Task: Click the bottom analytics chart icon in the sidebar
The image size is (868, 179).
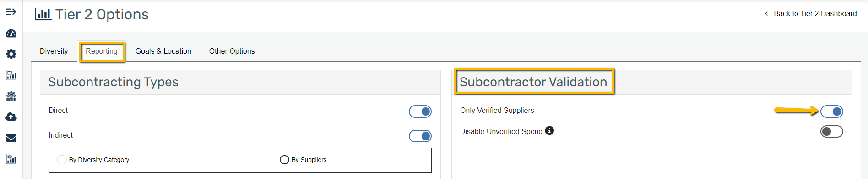Action: click(11, 159)
